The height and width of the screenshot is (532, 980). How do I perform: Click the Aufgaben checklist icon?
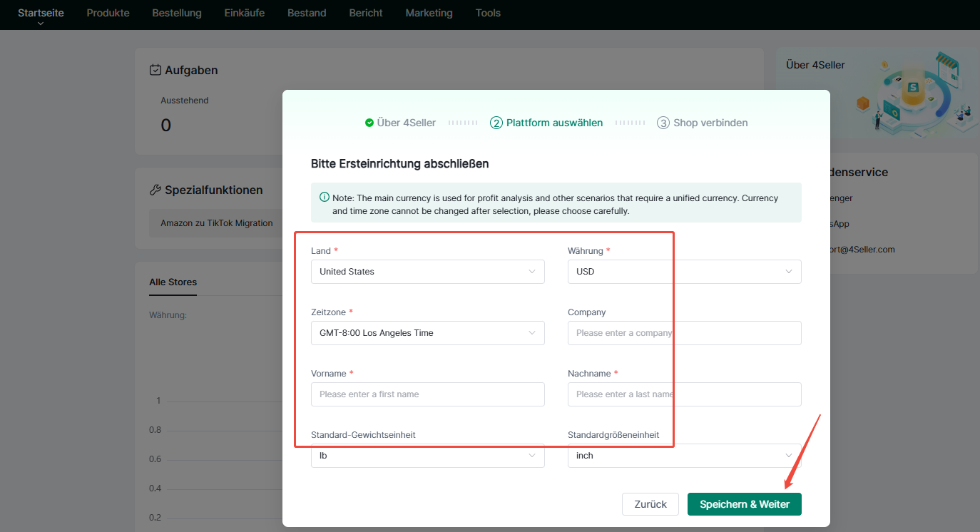click(155, 70)
